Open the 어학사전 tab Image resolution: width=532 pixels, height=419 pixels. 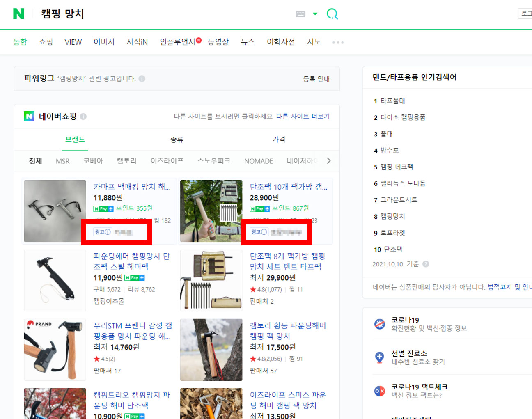(x=281, y=42)
